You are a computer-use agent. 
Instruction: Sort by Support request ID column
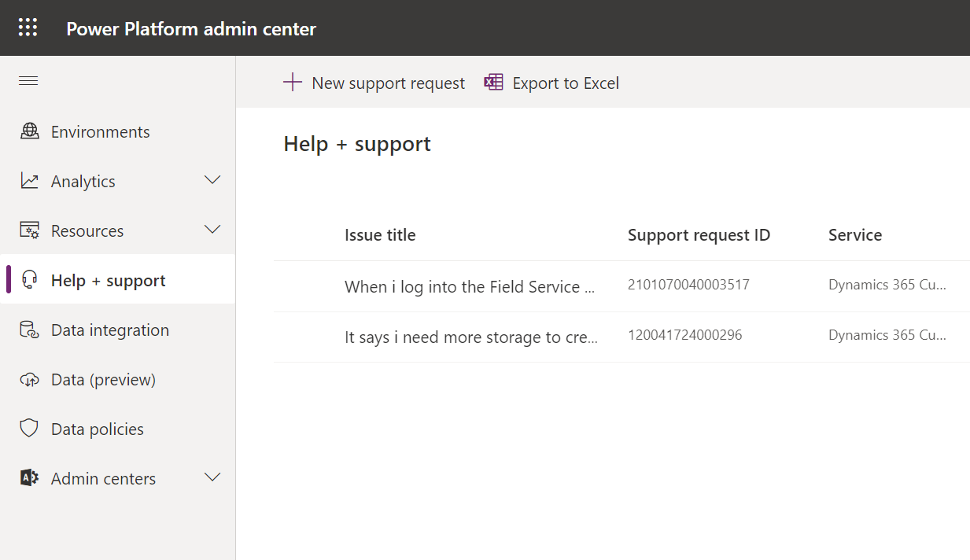[699, 235]
